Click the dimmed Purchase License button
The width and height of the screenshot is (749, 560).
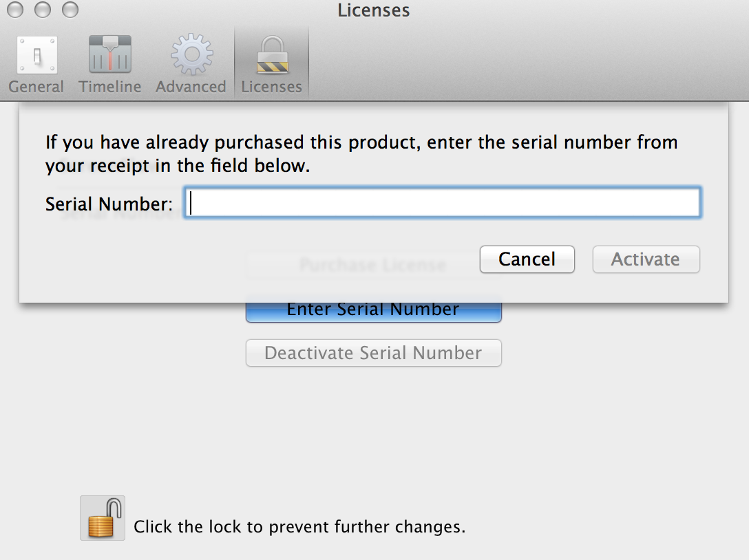[x=373, y=265]
